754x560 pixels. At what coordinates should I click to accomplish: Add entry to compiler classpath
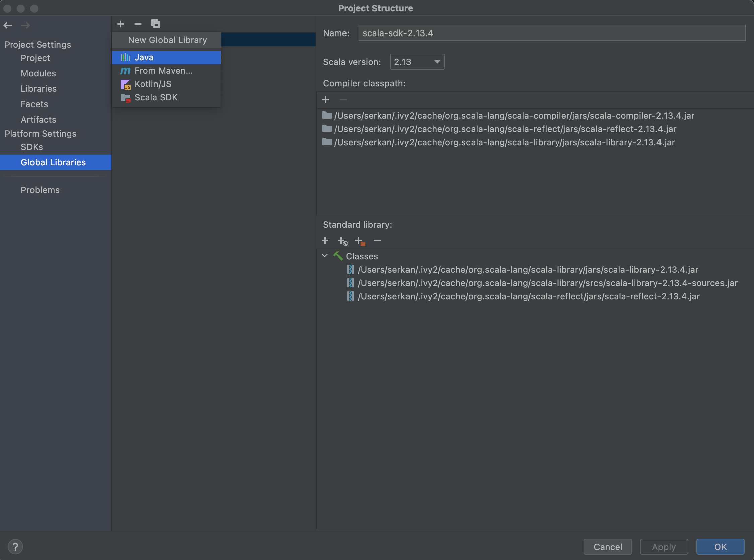(x=326, y=100)
